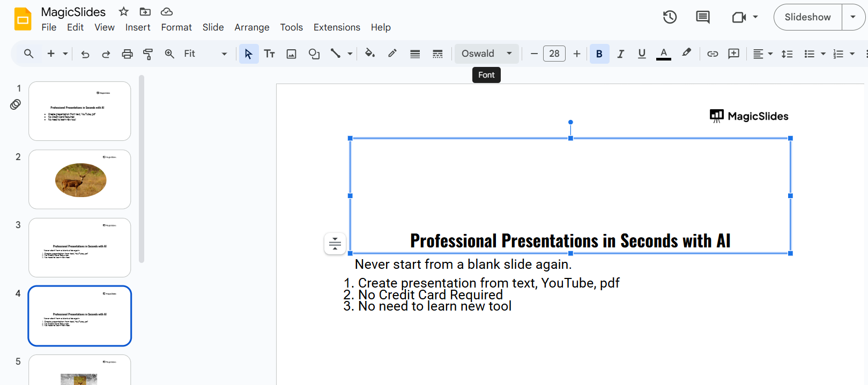Click the insert link icon

712,54
